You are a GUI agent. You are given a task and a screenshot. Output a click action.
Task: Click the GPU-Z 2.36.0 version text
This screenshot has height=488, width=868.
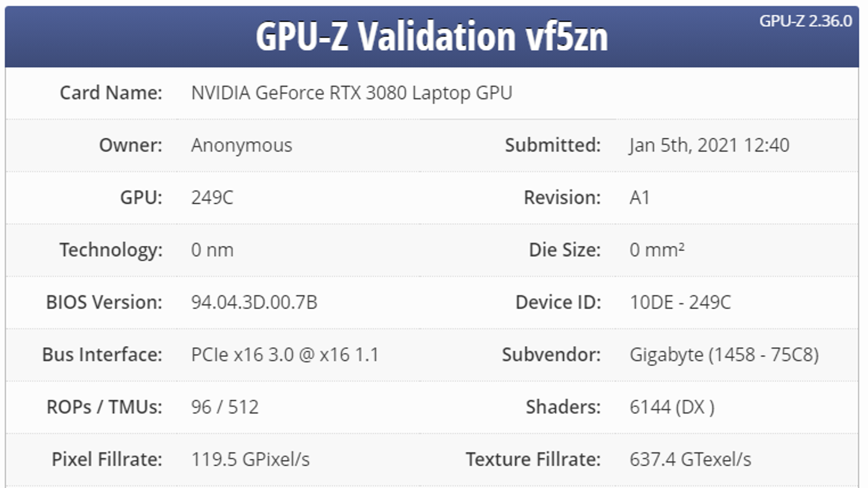[805, 21]
